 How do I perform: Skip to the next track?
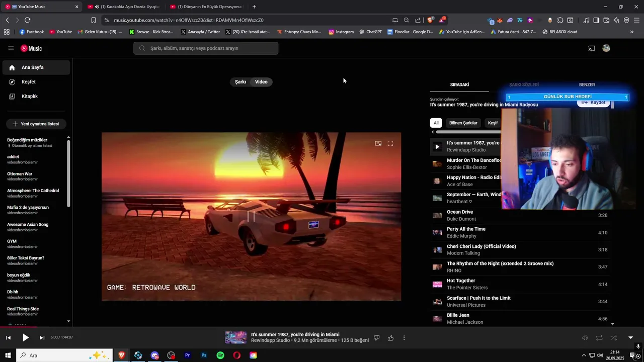tap(42, 338)
